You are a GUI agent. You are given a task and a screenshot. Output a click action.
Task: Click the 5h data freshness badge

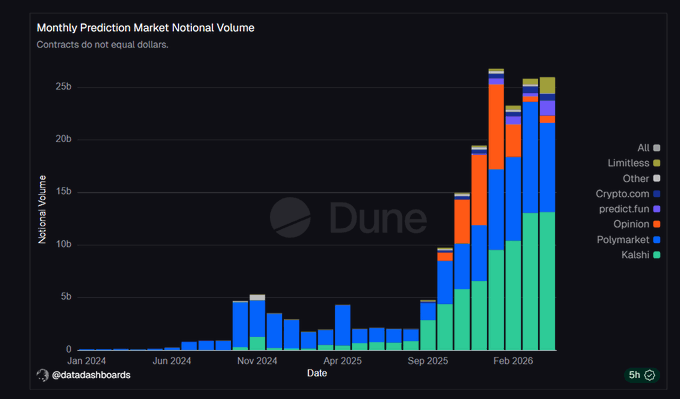(642, 375)
